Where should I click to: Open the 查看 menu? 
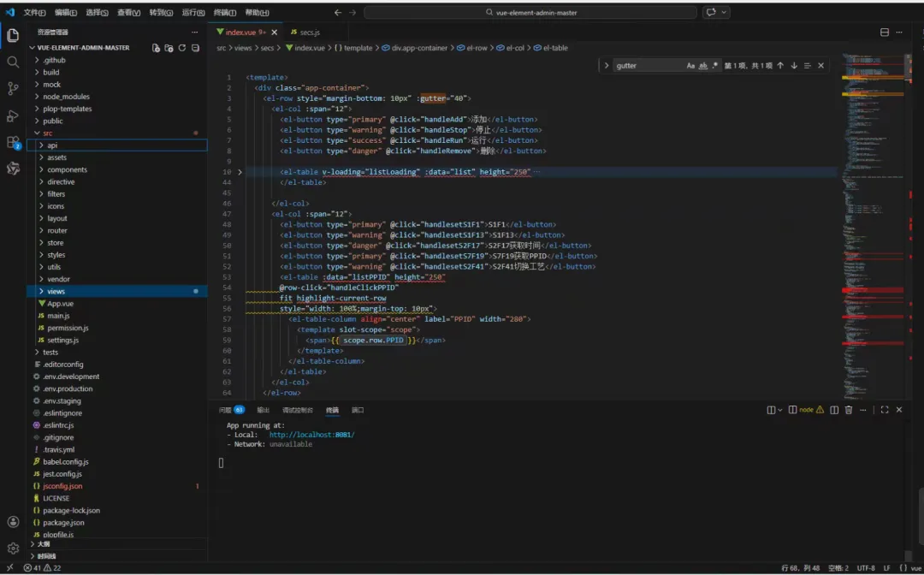(x=128, y=12)
